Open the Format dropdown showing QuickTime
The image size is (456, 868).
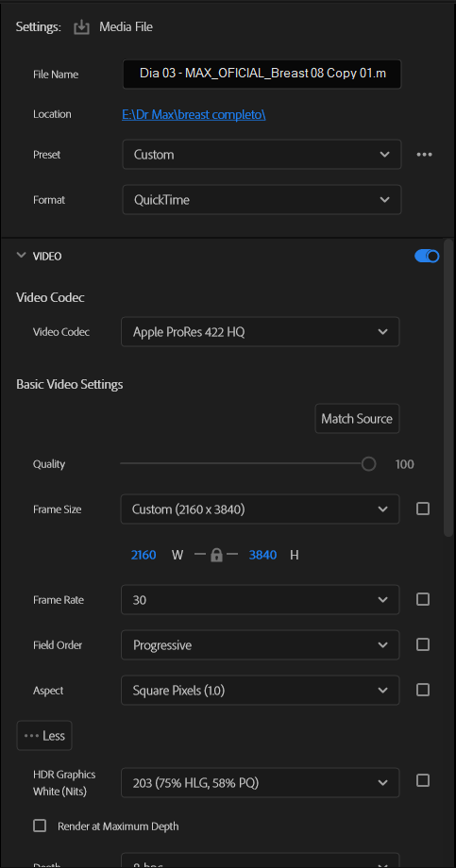[262, 200]
